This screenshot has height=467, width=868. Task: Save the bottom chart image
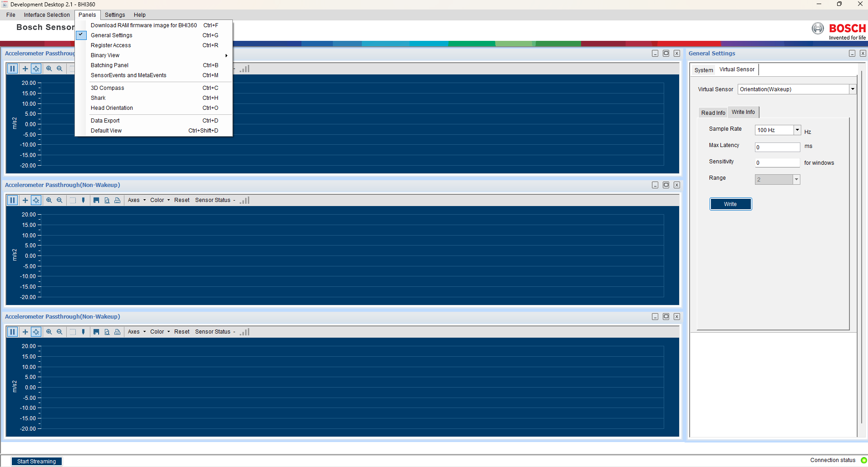click(x=96, y=332)
